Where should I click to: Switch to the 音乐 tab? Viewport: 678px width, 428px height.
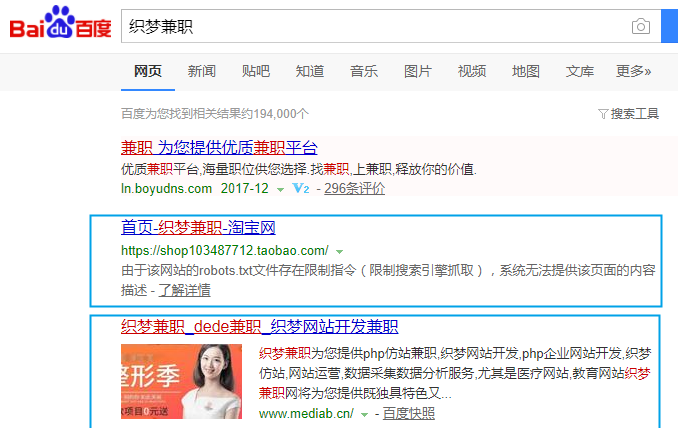364,71
